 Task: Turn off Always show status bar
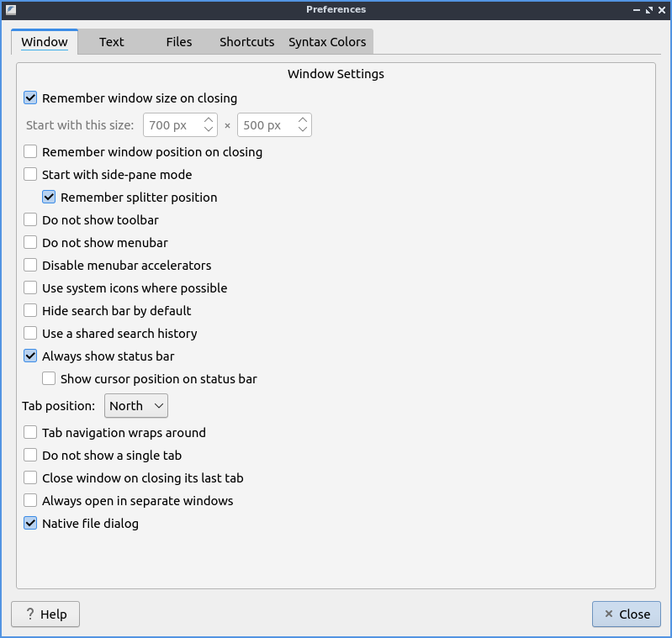(x=30, y=356)
